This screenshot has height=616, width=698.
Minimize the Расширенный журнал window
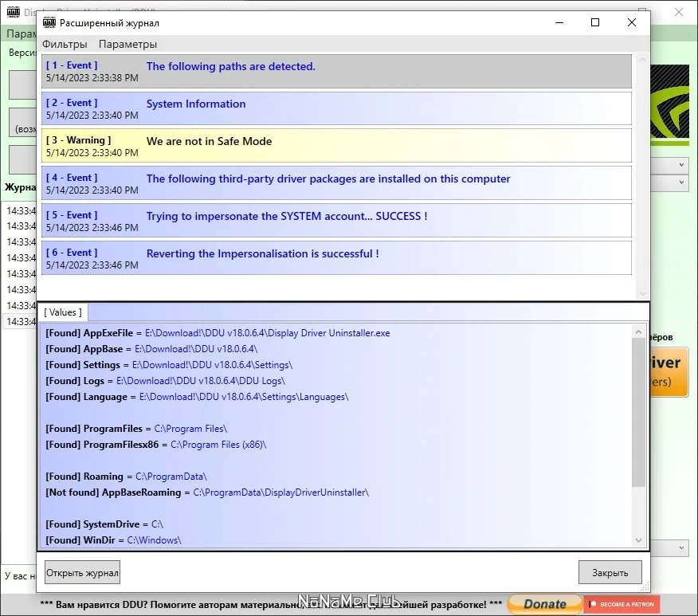tap(559, 22)
